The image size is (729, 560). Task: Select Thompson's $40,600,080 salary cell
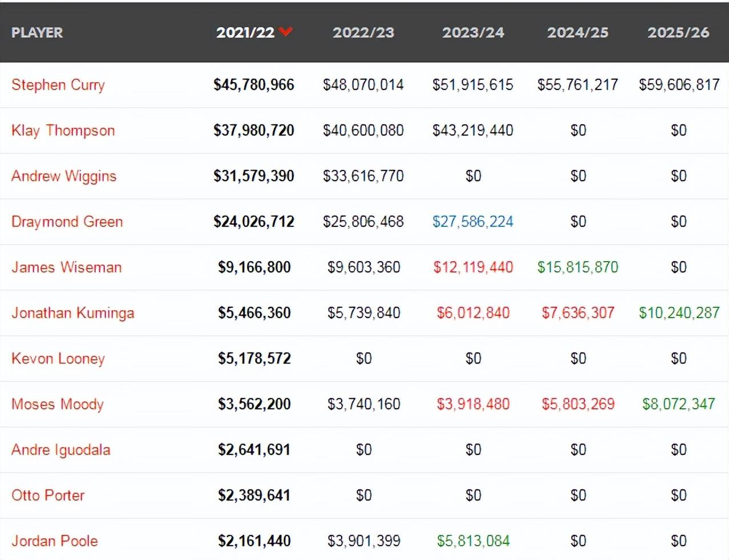click(x=363, y=131)
